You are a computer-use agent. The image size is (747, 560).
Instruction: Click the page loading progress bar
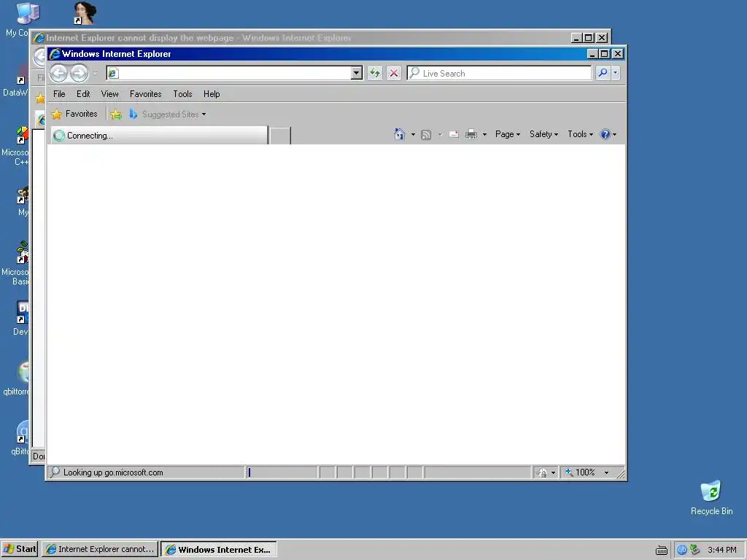click(x=282, y=472)
